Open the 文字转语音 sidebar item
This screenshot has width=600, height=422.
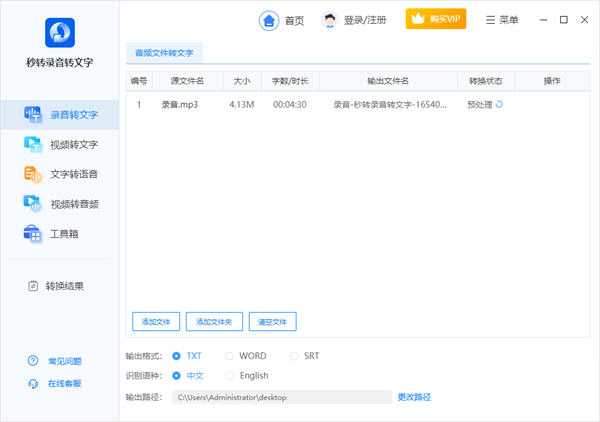pos(60,174)
